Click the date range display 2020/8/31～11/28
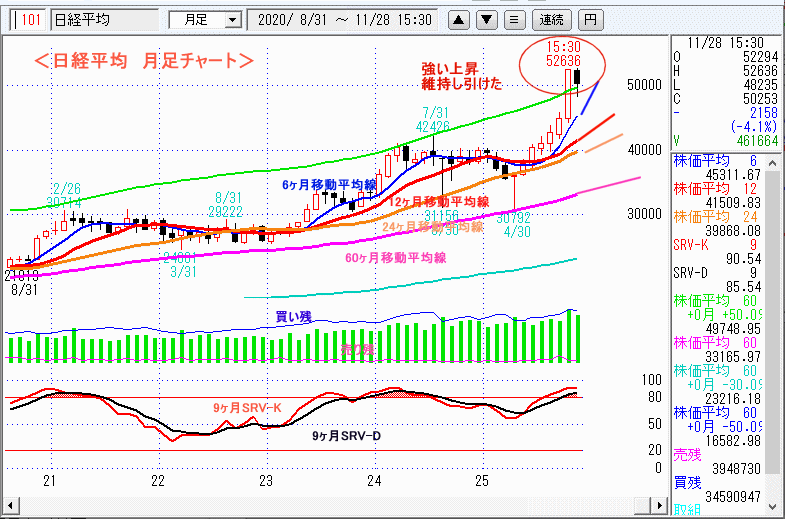 [344, 19]
